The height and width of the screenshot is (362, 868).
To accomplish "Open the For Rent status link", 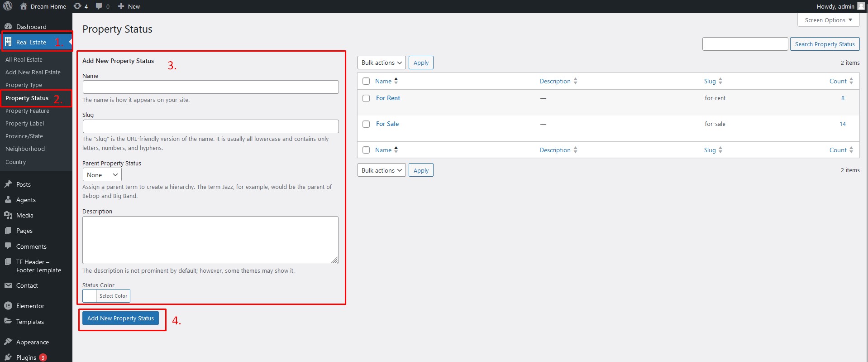I will 388,98.
